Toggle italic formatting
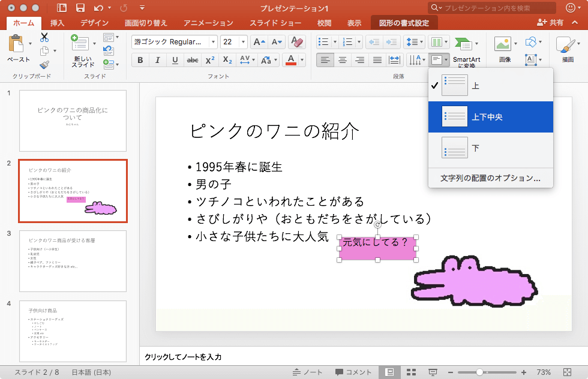Viewport: 588px width, 379px height. [158, 60]
